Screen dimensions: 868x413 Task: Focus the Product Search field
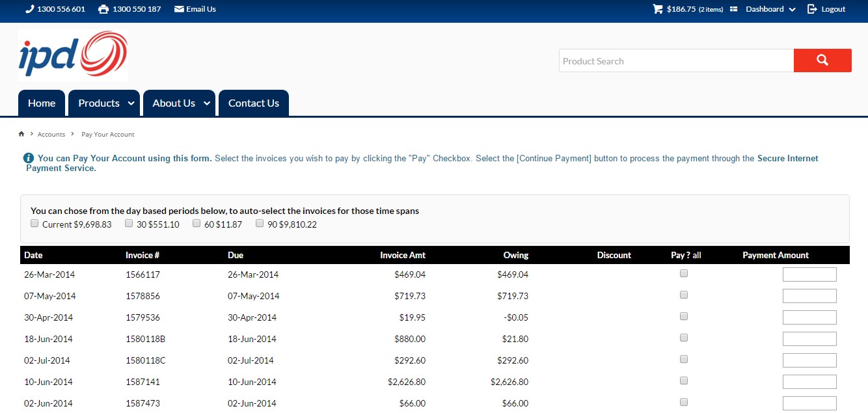[675, 61]
